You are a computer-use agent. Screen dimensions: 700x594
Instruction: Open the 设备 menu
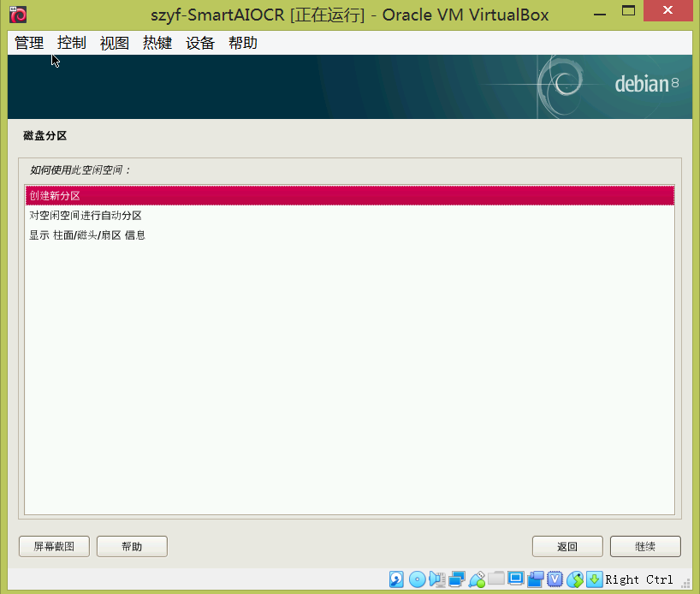tap(200, 43)
